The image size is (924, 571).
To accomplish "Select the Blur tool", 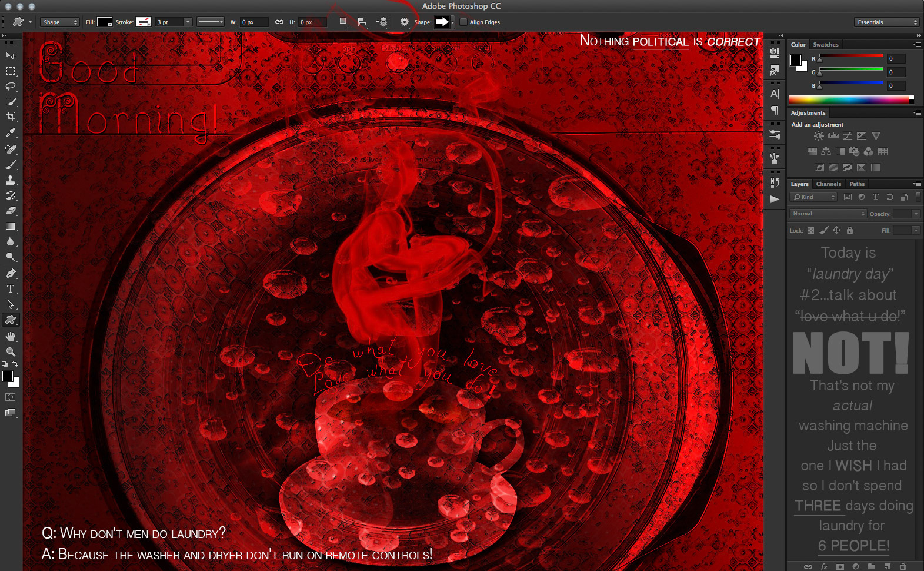I will click(11, 241).
